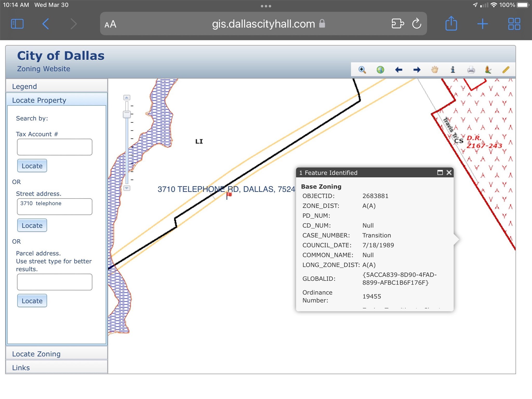
Task: Click the full extent globe icon
Action: (380, 70)
